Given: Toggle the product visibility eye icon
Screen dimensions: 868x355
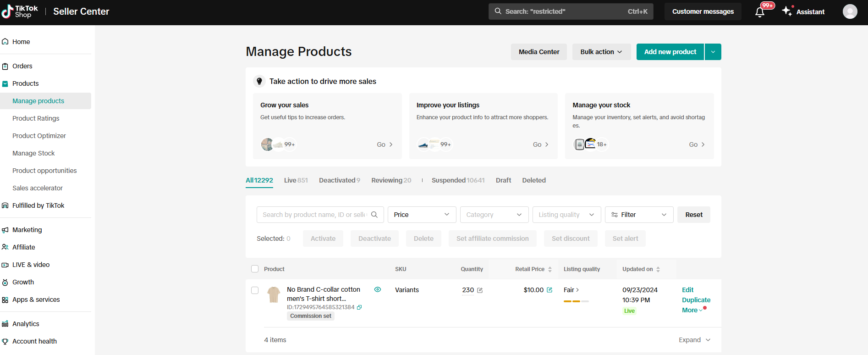Looking at the screenshot, I should coord(378,289).
